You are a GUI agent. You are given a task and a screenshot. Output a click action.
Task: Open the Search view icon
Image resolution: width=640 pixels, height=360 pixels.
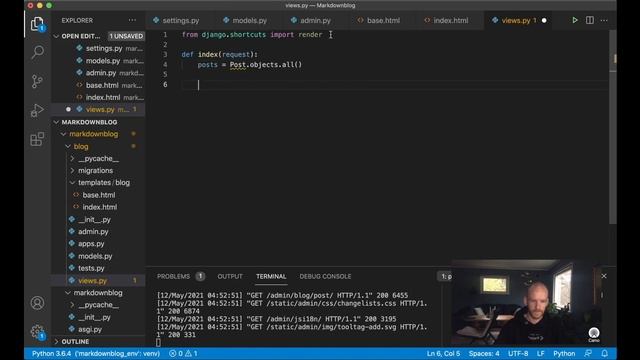coord(37,52)
